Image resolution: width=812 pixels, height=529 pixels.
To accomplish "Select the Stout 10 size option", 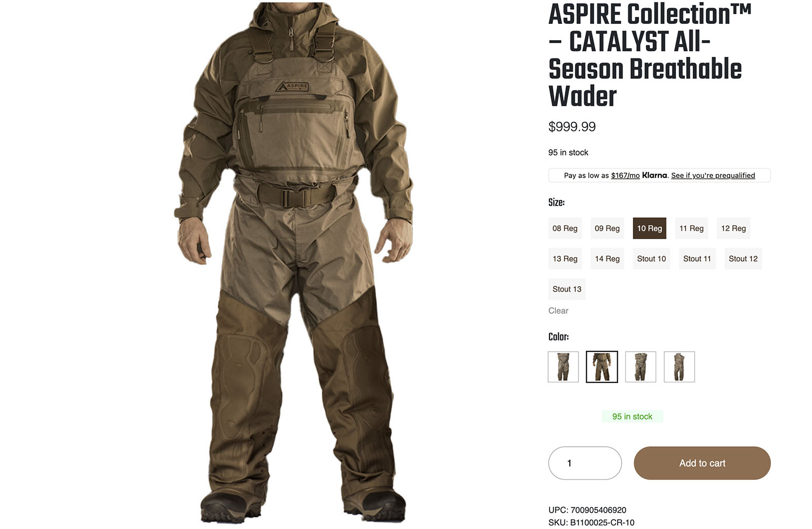I will click(x=652, y=259).
